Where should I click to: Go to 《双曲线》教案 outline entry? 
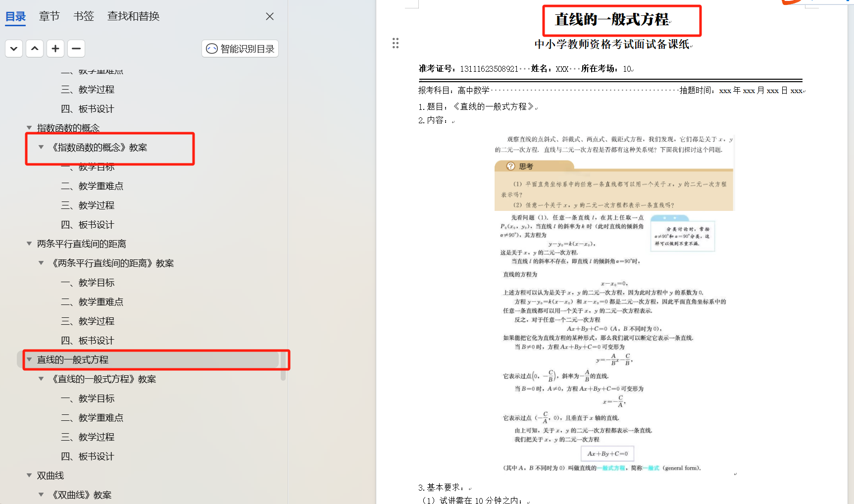pos(82,495)
